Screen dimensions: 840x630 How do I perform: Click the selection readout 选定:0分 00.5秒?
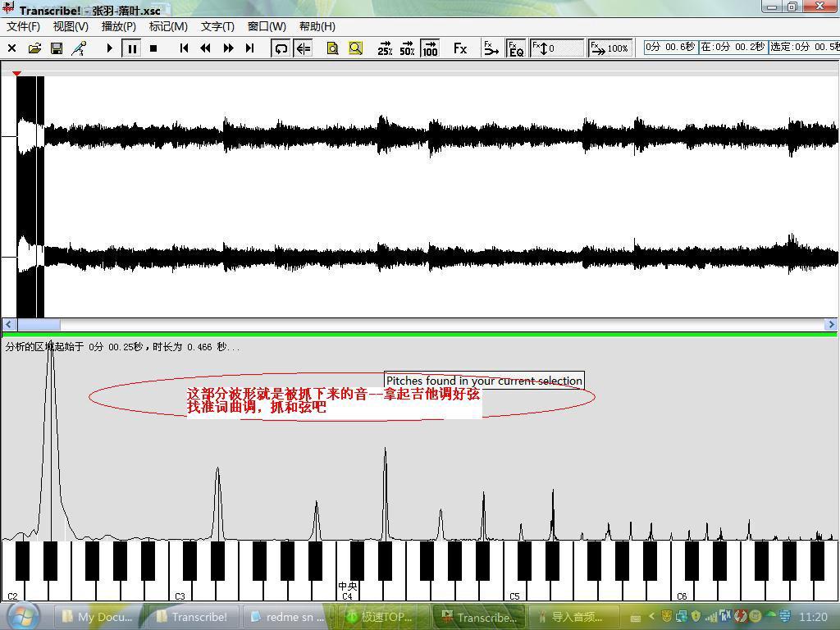coord(804,47)
